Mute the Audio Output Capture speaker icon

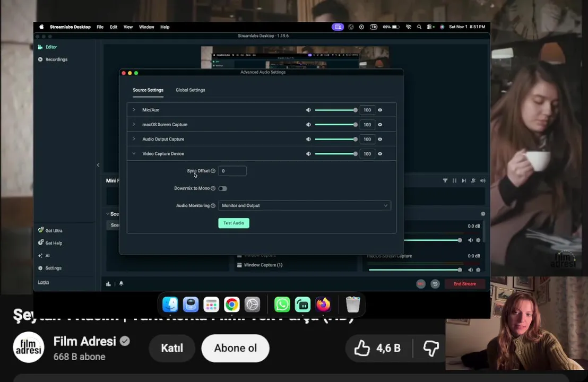[x=308, y=139]
